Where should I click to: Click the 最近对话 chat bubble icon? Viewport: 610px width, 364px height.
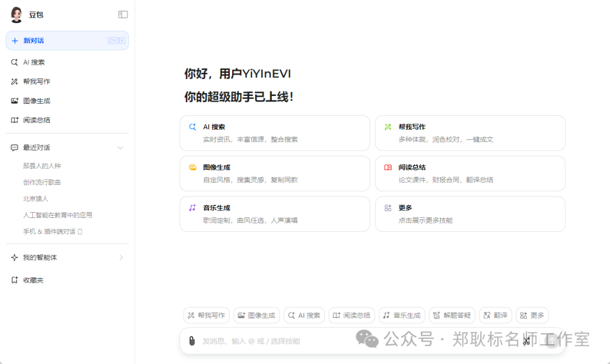pos(14,148)
